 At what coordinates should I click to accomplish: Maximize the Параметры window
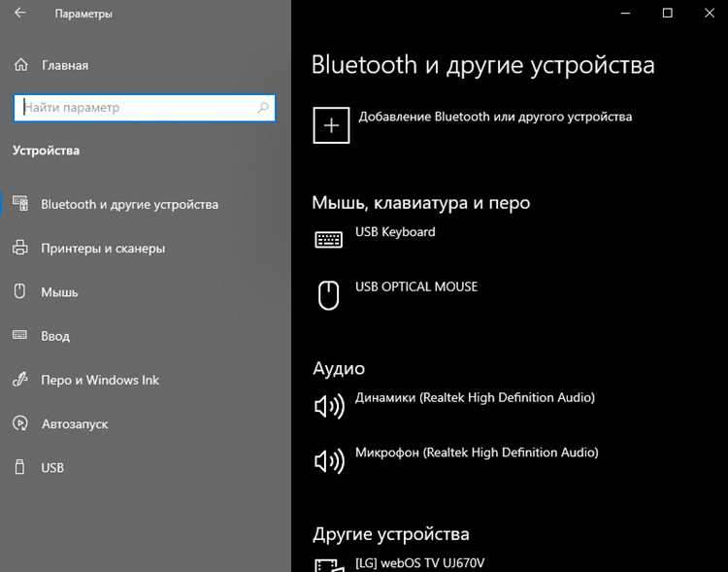click(x=667, y=13)
